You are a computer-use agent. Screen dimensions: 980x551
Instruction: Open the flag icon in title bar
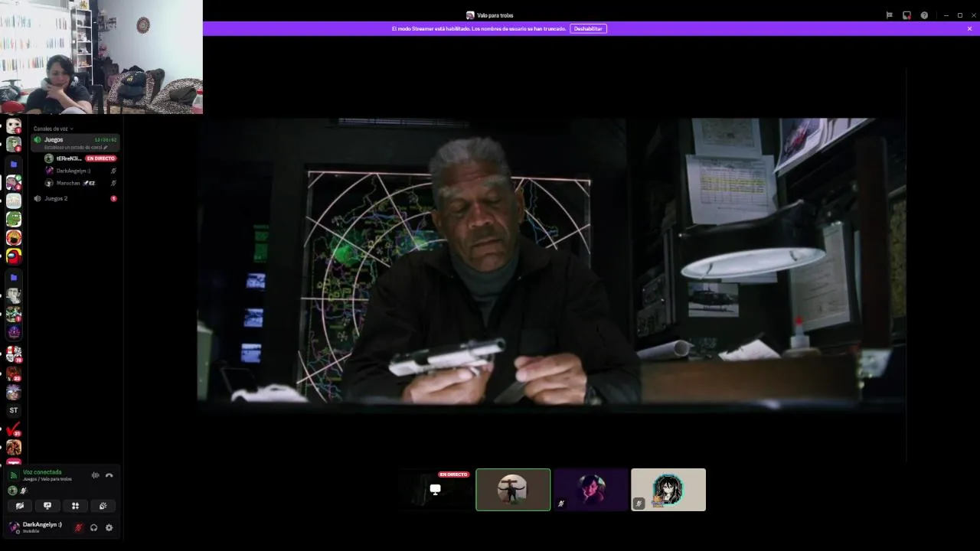[889, 15]
